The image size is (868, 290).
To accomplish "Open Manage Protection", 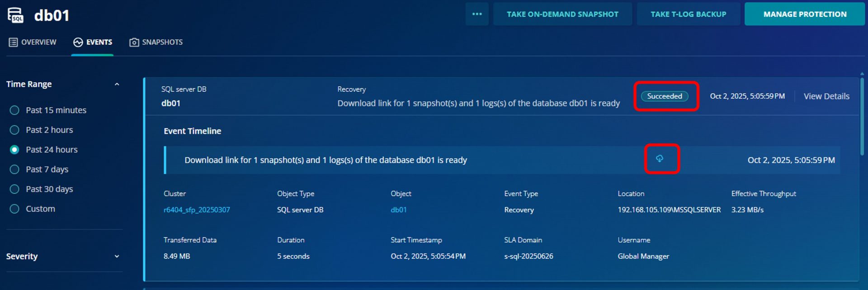I will point(805,14).
